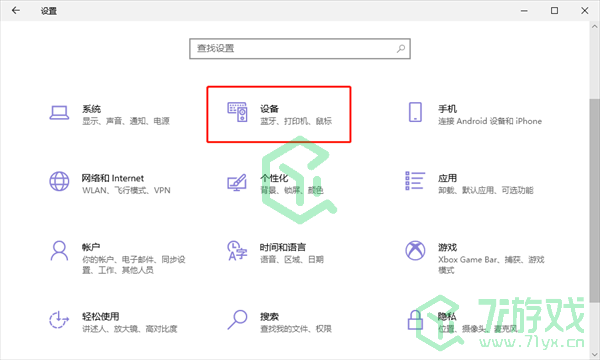600x360 pixels.
Task: Select the 隐私 category title
Action: 447,317
